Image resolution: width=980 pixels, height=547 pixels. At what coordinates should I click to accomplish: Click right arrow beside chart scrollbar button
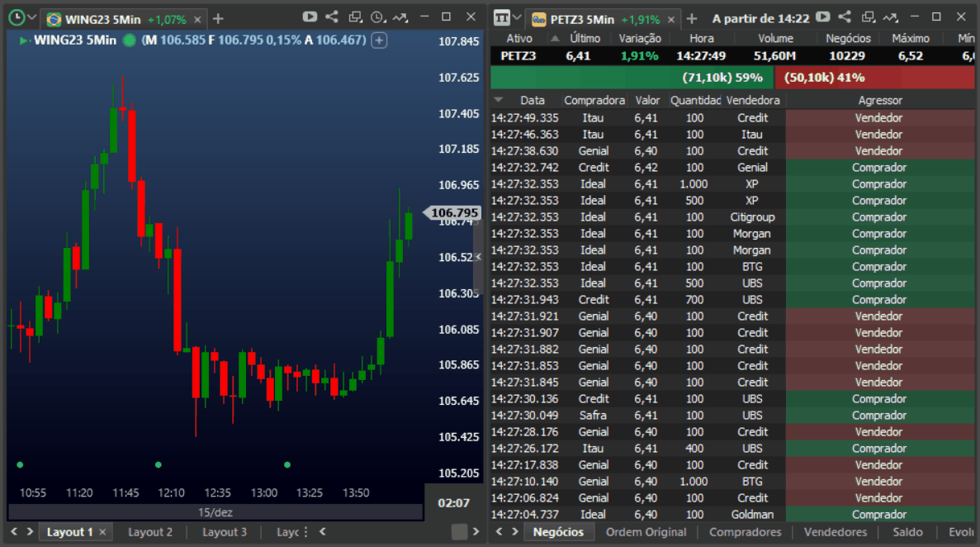click(476, 531)
